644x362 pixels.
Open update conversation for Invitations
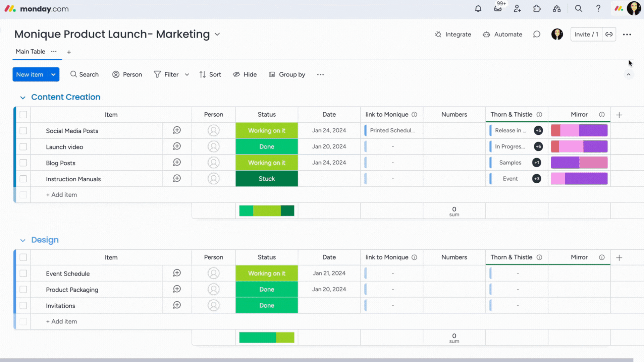click(x=177, y=305)
